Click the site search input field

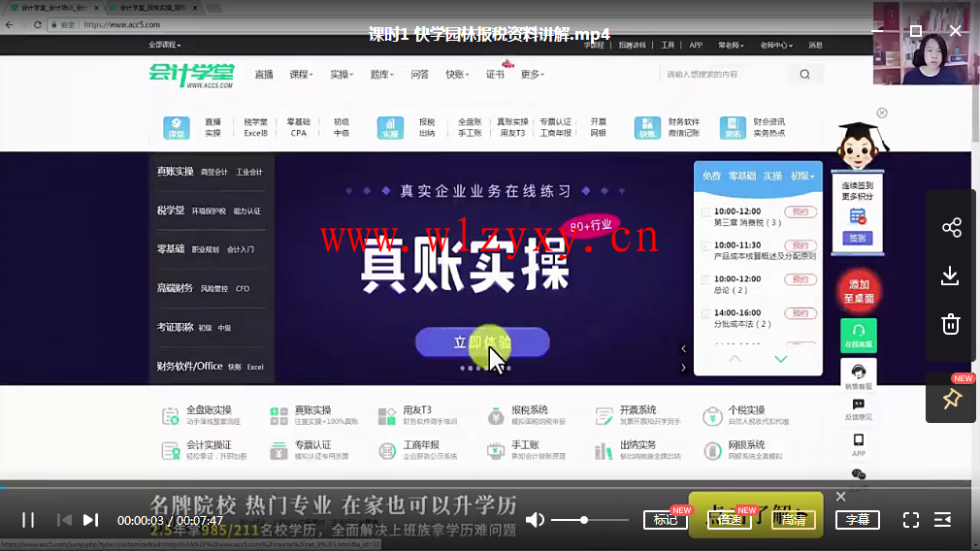(x=725, y=75)
